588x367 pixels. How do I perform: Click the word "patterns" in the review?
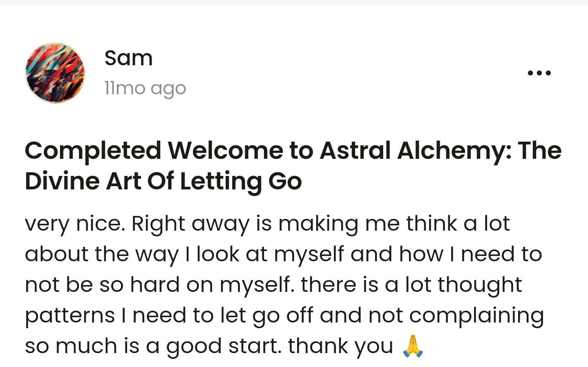click(x=70, y=316)
